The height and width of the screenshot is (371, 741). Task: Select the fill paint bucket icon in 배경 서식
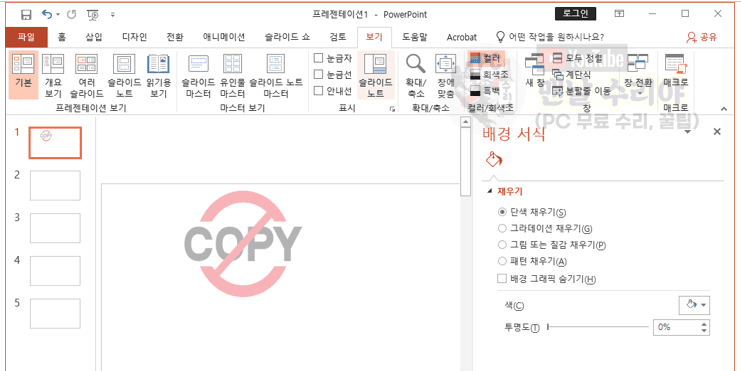point(494,159)
